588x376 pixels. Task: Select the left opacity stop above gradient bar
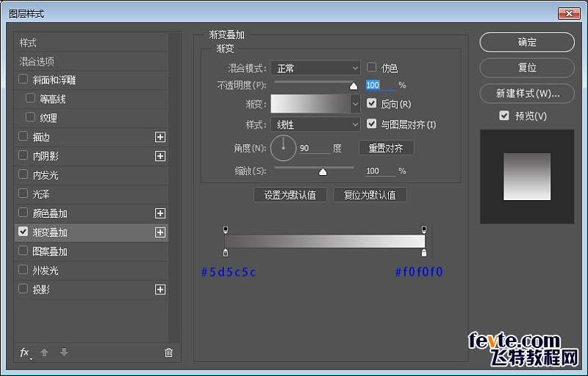point(226,230)
